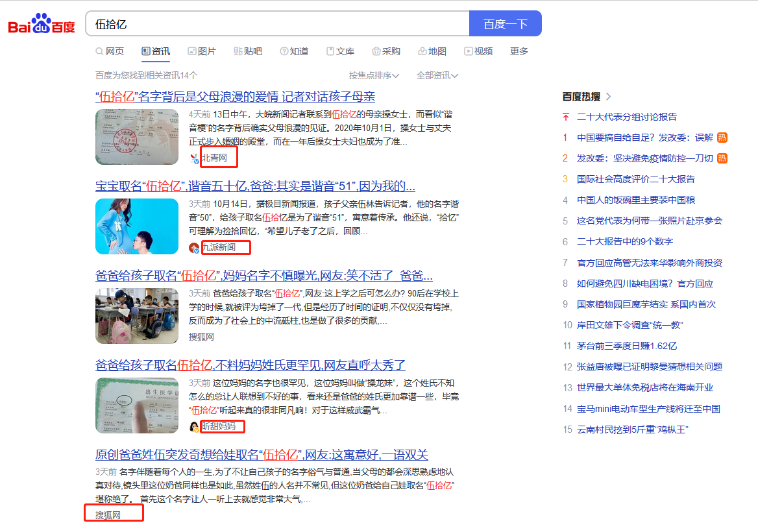Click the 九派新闻 source icon
Image resolution: width=758 pixels, height=532 pixels.
(x=194, y=248)
